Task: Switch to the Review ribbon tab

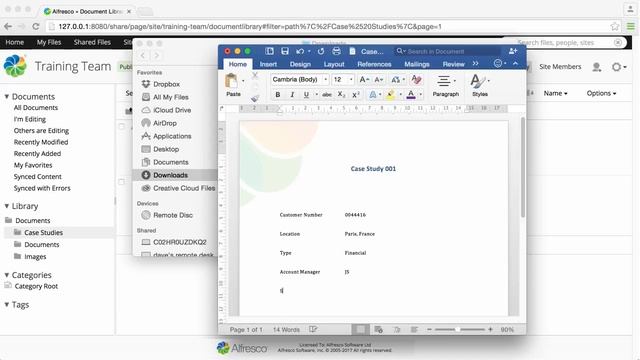Action: pos(453,64)
